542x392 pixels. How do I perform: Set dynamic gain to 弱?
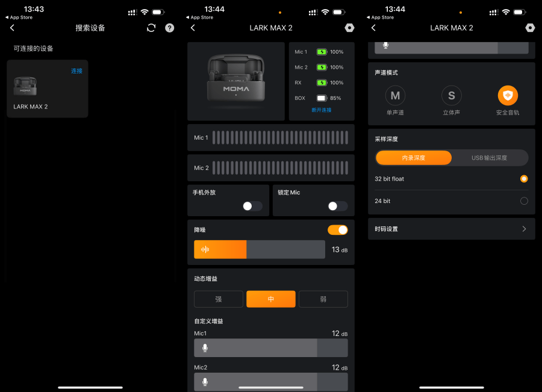tap(323, 299)
